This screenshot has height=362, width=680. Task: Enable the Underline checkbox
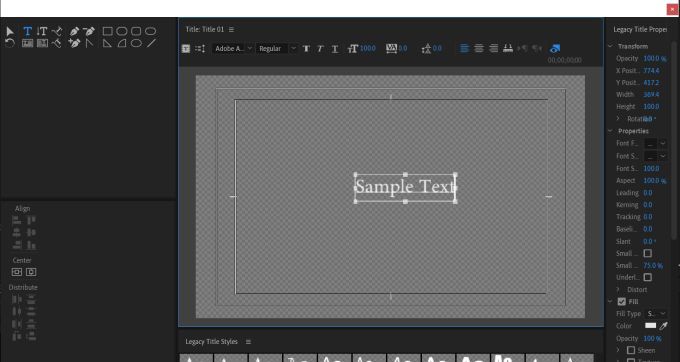coord(647,277)
